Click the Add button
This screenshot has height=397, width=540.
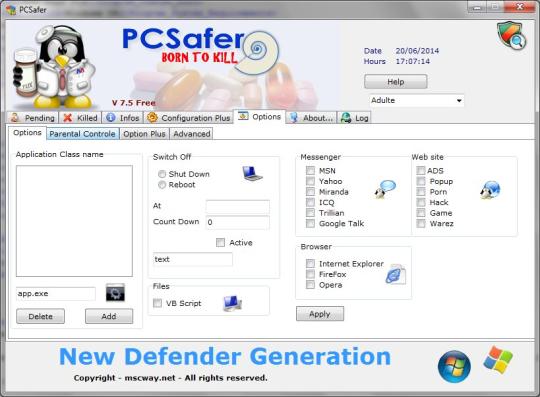click(109, 316)
